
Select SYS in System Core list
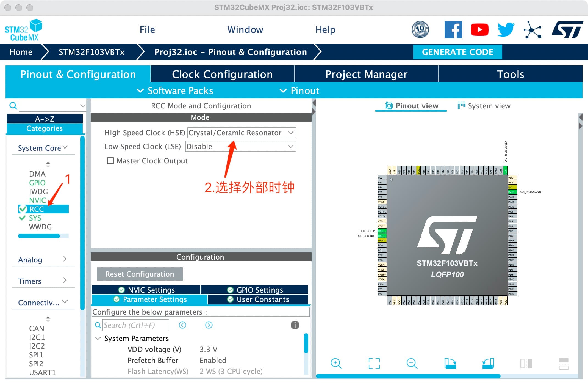click(35, 218)
